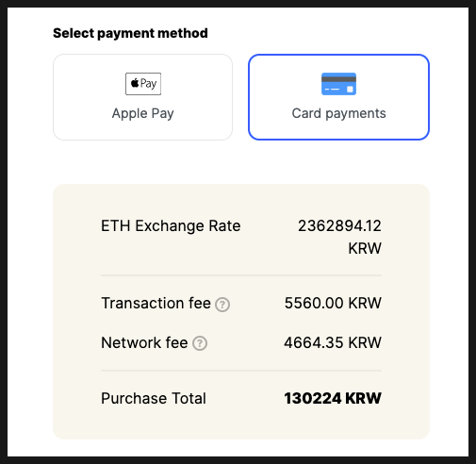The height and width of the screenshot is (464, 476).
Task: Click the Select payment method heading
Action: [x=130, y=33]
